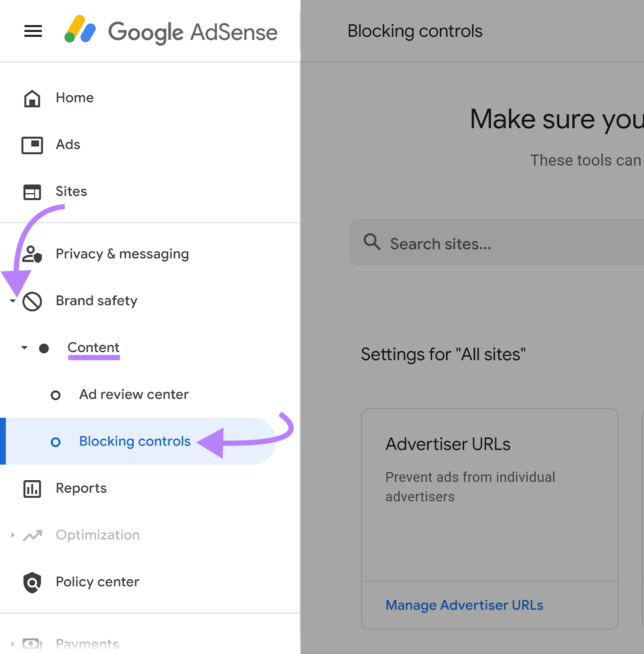Open the Sites menu item

click(x=71, y=191)
